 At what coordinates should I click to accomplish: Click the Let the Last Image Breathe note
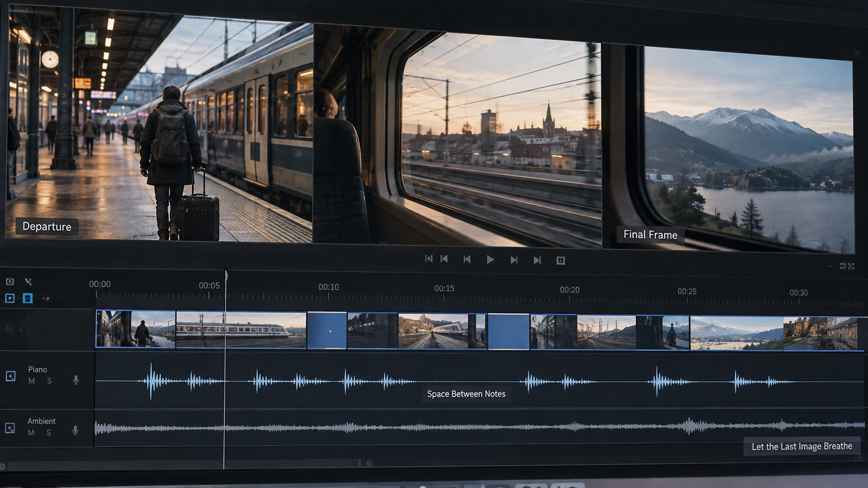(x=802, y=446)
